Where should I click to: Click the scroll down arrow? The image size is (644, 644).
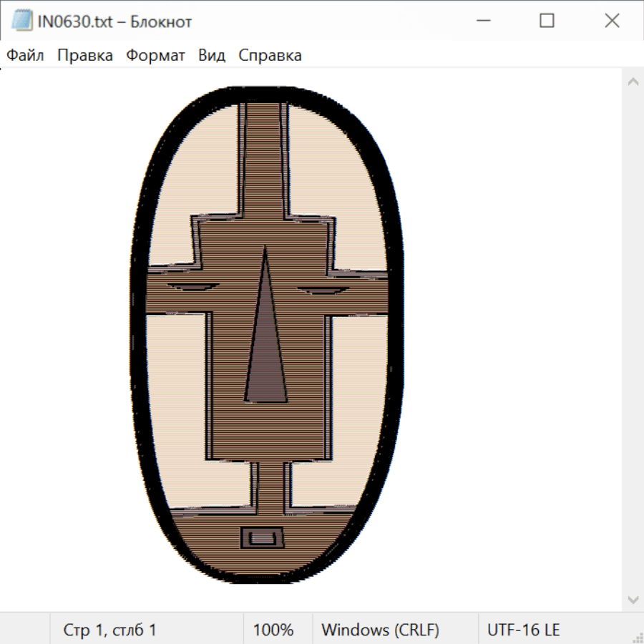coord(633,599)
